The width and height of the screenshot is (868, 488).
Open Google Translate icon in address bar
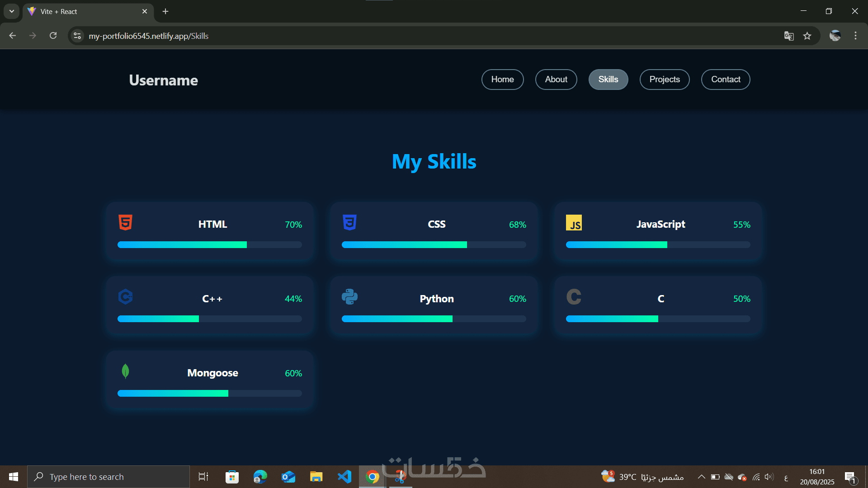(789, 36)
